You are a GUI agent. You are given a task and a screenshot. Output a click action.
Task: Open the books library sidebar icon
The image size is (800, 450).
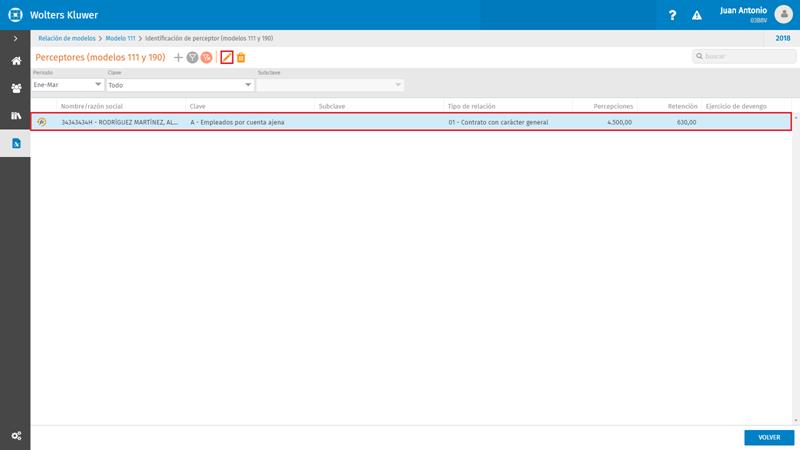tap(16, 116)
